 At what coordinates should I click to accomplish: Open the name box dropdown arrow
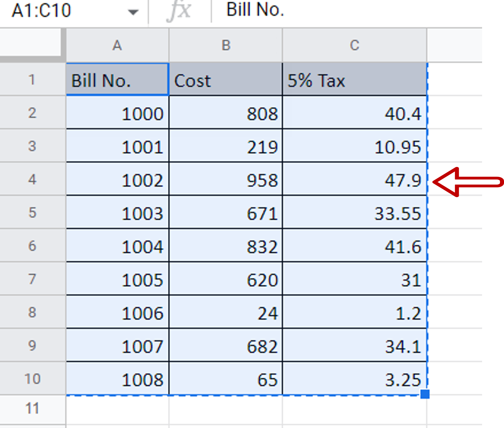[x=133, y=12]
